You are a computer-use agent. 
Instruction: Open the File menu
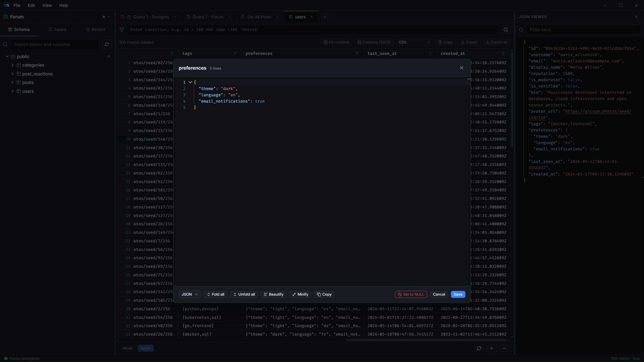pyautogui.click(x=17, y=5)
